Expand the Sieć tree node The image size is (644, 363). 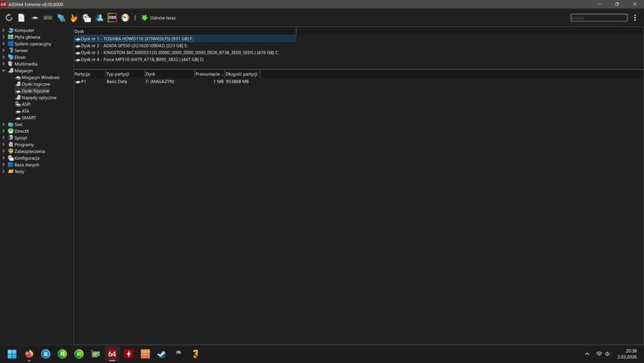tap(3, 124)
